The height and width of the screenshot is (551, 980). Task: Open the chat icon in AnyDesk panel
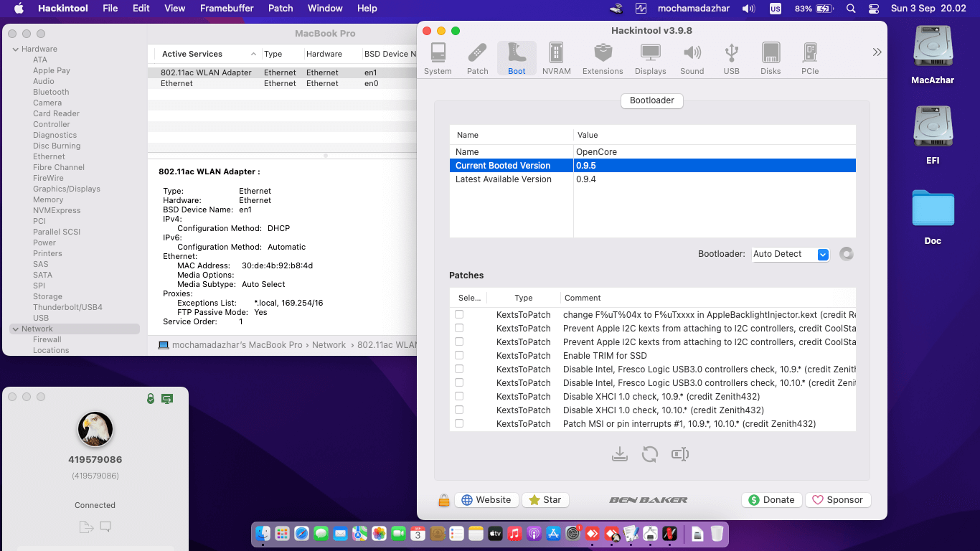tap(105, 527)
